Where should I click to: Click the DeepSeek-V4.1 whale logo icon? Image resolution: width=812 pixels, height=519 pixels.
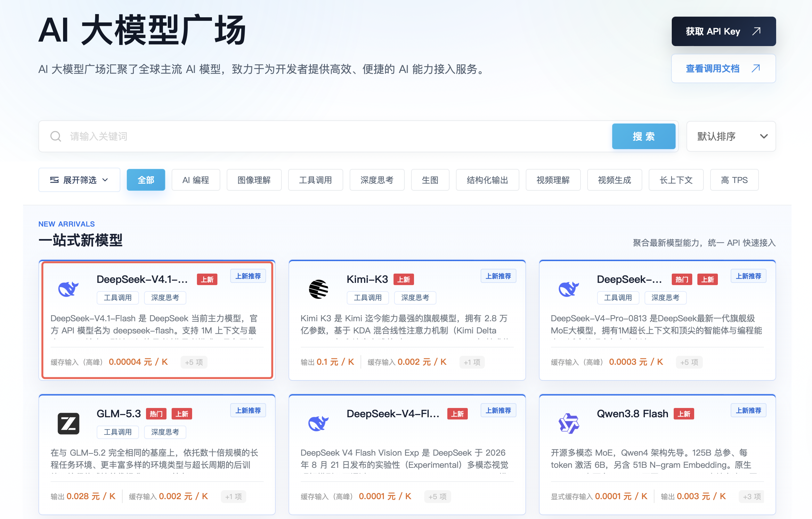[69, 289]
